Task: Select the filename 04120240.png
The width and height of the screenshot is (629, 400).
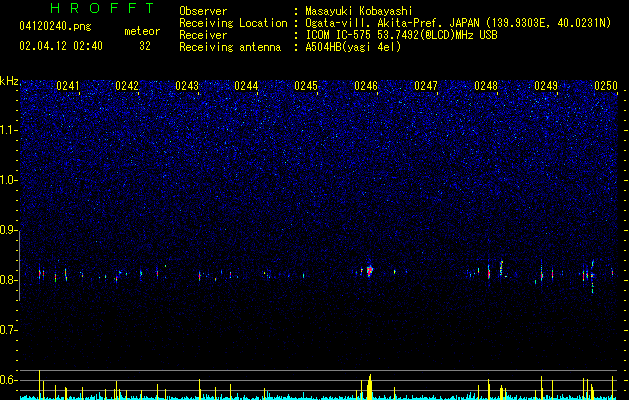Action: tap(55, 27)
